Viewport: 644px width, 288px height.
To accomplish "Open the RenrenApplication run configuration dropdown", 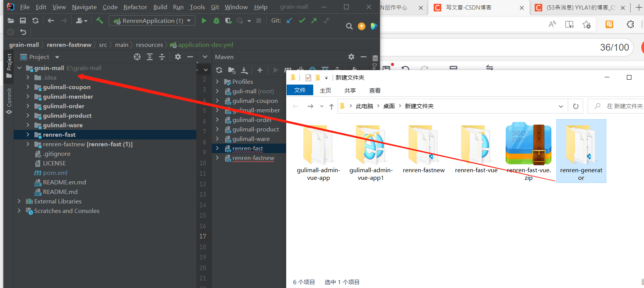I will click(x=152, y=21).
